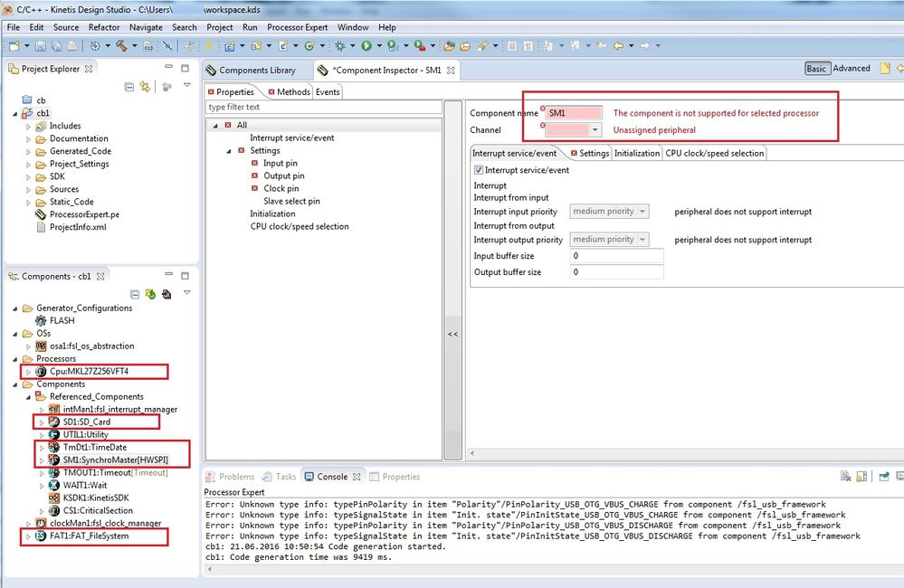Expand the Includes folder
Image resolution: width=904 pixels, height=588 pixels.
tap(28, 127)
